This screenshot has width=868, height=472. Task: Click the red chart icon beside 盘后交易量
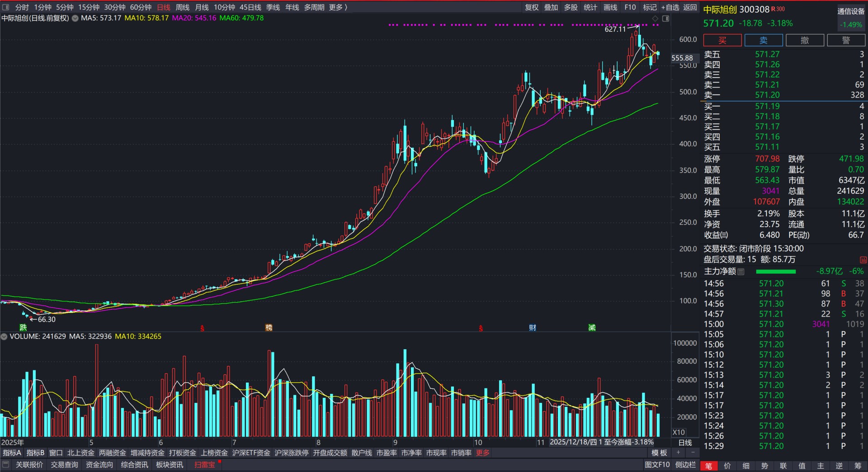coord(863,260)
